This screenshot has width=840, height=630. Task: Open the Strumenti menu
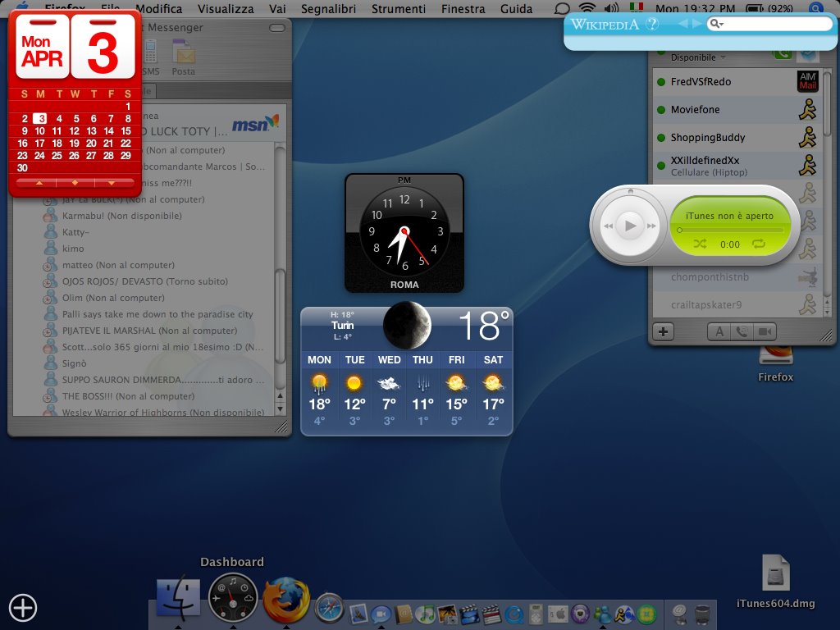(x=399, y=8)
